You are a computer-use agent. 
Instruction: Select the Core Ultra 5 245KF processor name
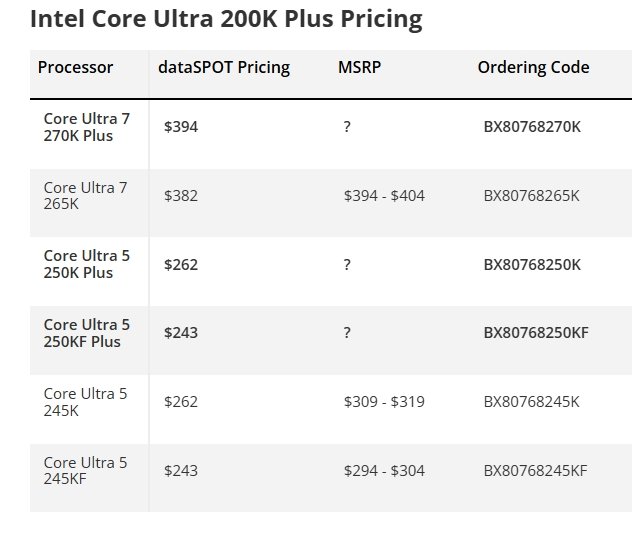(86, 470)
